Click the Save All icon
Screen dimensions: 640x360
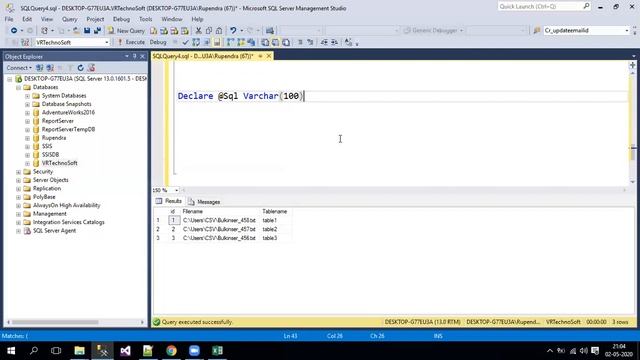[97, 31]
